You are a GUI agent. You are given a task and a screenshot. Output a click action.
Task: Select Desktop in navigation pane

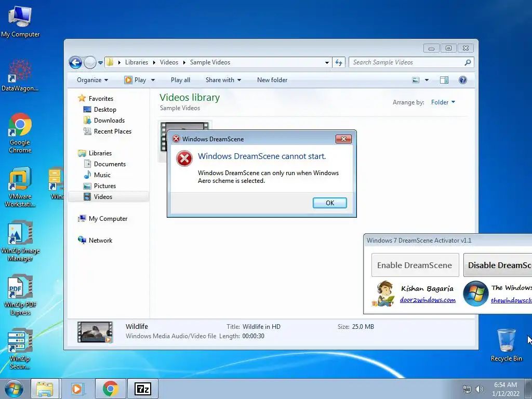pyautogui.click(x=105, y=110)
